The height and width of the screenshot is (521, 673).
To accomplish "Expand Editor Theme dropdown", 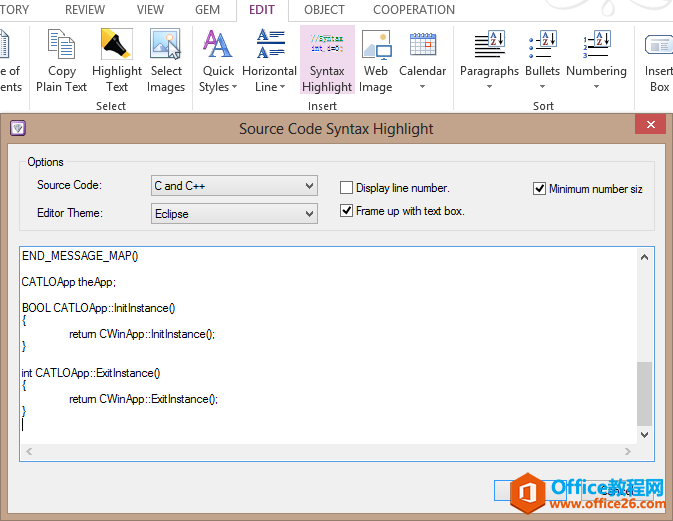I will pos(234,213).
